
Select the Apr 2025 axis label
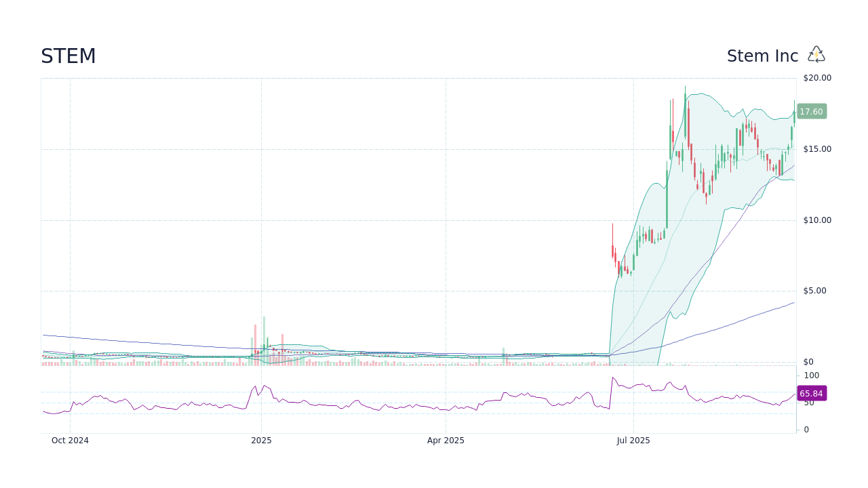click(x=446, y=440)
